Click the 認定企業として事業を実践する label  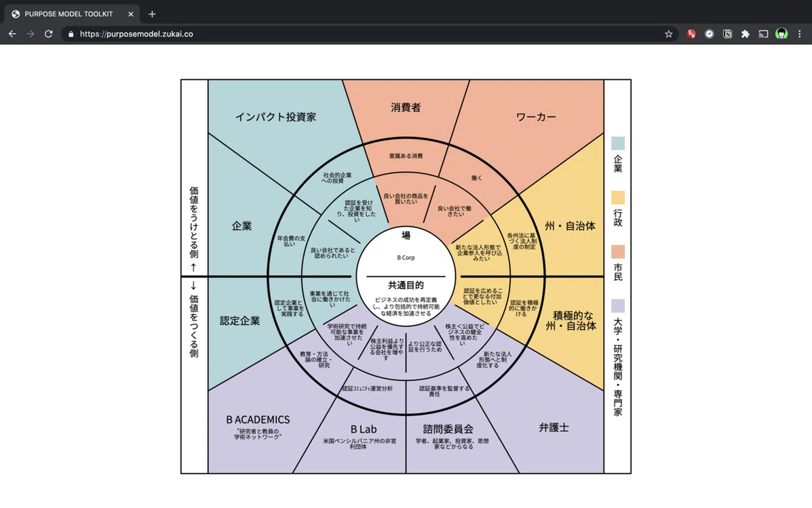[x=289, y=308]
